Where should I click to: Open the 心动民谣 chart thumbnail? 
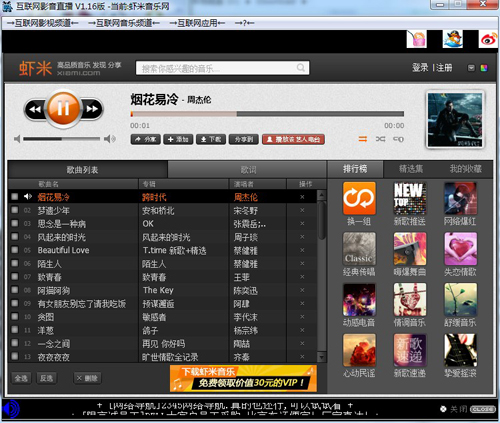359,350
